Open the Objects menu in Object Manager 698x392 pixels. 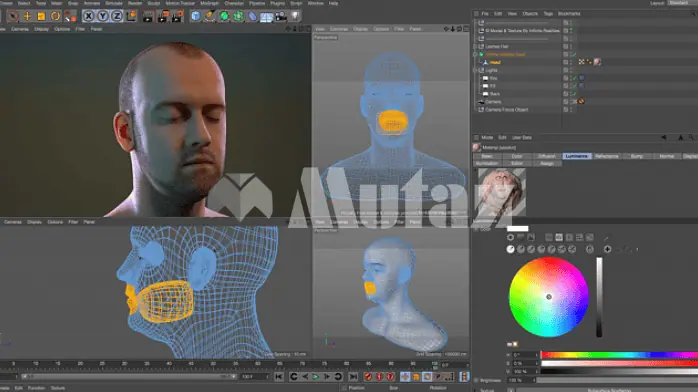tap(530, 14)
